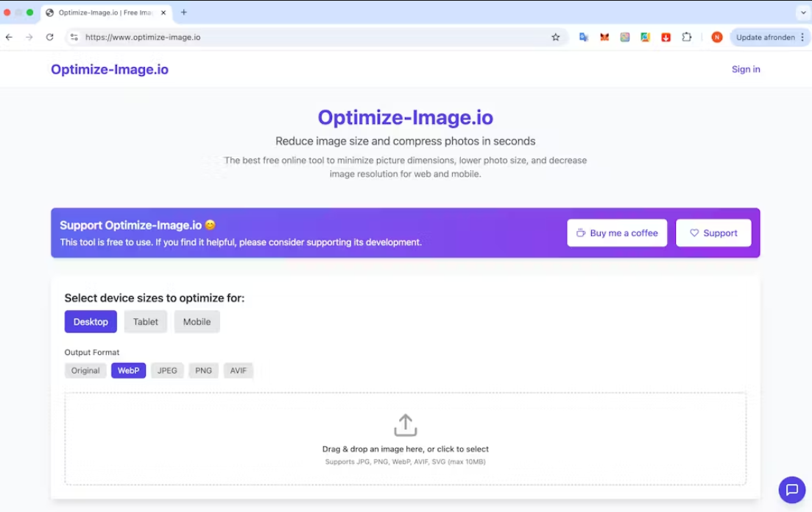Open a new browser tab
The height and width of the screenshot is (512, 812).
[184, 13]
